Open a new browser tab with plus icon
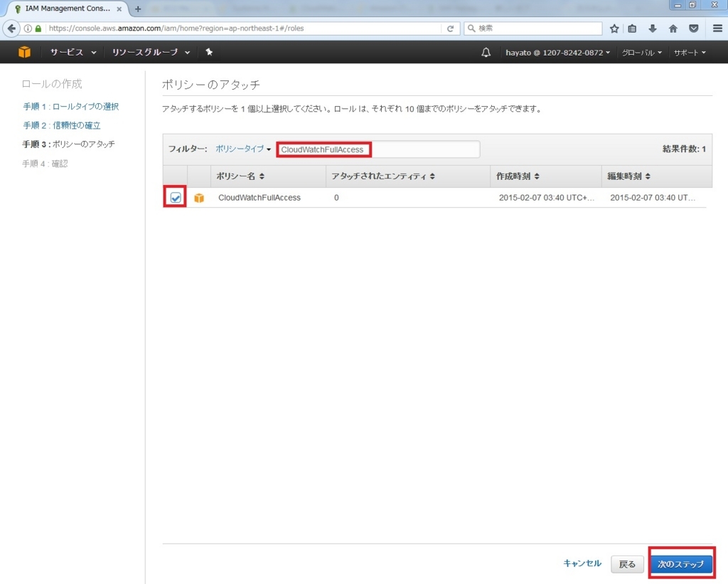Image resolution: width=728 pixels, height=584 pixels. coord(138,9)
